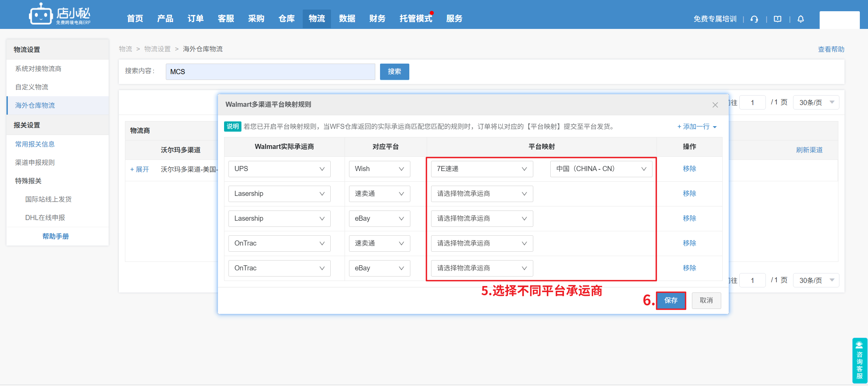The image size is (868, 386).
Task: Open the book help-docs icon
Action: coord(777,19)
